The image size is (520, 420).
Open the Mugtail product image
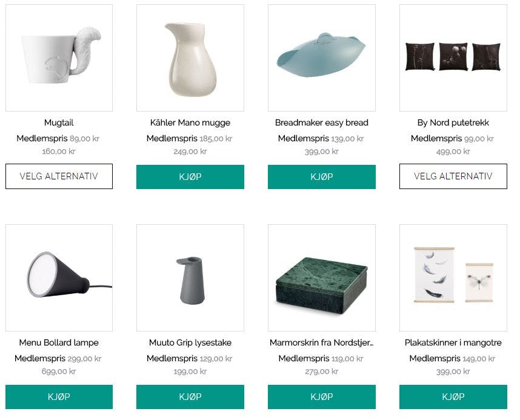59,58
